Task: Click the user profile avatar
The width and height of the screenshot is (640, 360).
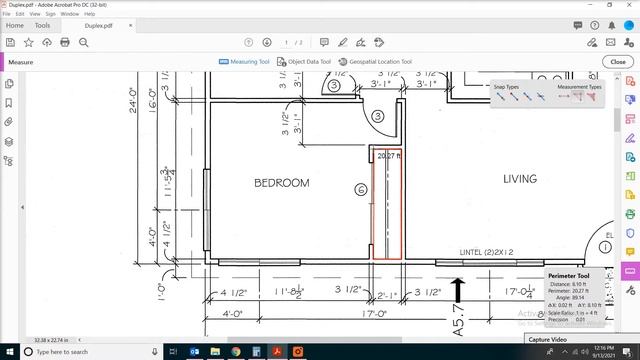Action: pos(629,25)
